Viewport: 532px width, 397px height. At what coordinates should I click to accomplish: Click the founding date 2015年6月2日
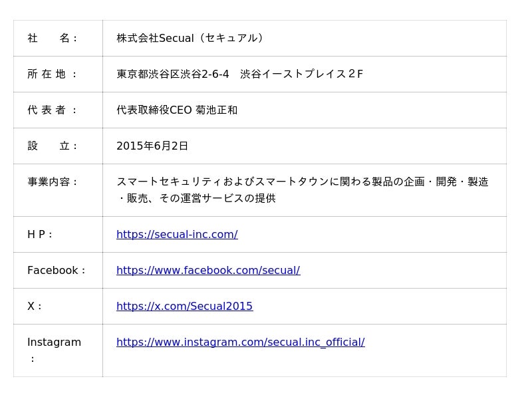[152, 146]
